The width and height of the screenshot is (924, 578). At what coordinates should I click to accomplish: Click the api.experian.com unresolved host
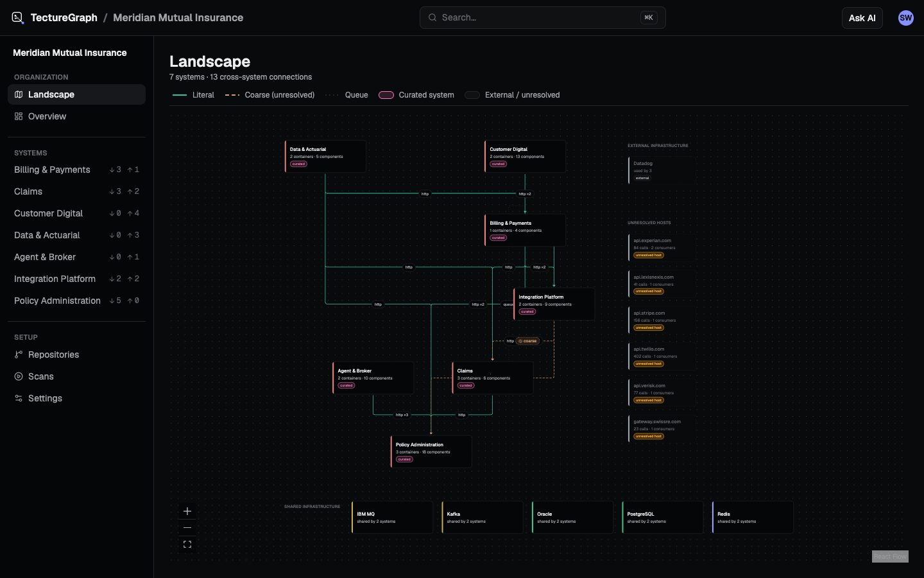coord(662,247)
